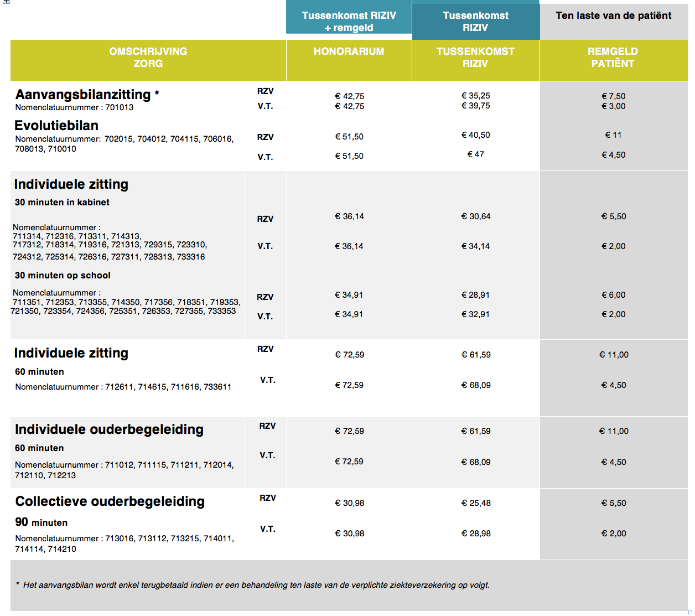Click the table resize handle at bottom-right
The height and width of the screenshot is (616, 695).
click(x=690, y=612)
